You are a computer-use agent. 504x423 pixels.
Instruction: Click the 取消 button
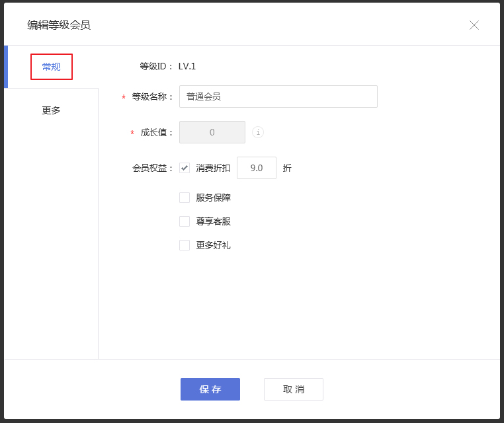294,389
